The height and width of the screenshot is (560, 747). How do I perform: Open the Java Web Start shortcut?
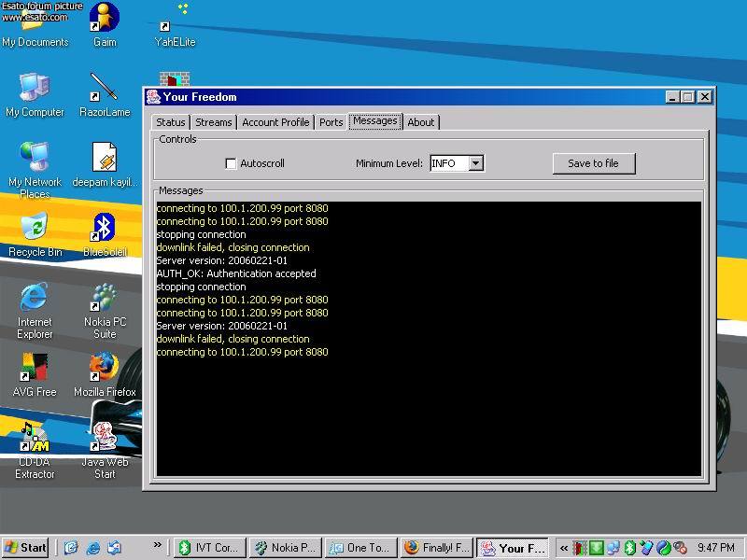[105, 450]
